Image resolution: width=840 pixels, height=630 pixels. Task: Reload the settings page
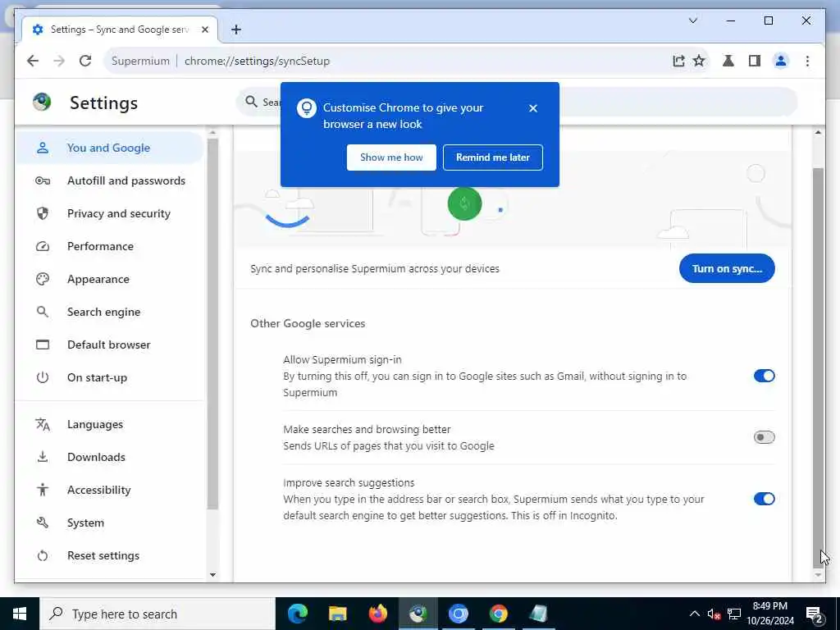point(85,61)
